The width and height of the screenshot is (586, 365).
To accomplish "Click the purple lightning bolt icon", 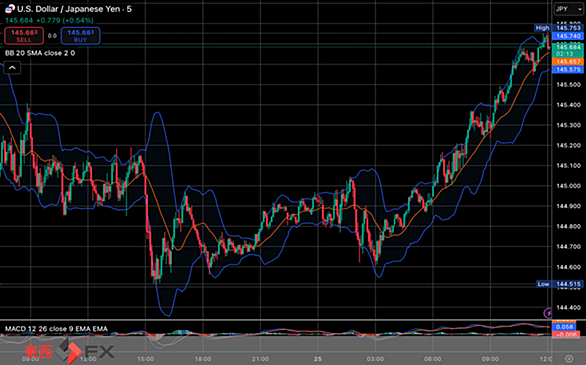I will 548,313.
